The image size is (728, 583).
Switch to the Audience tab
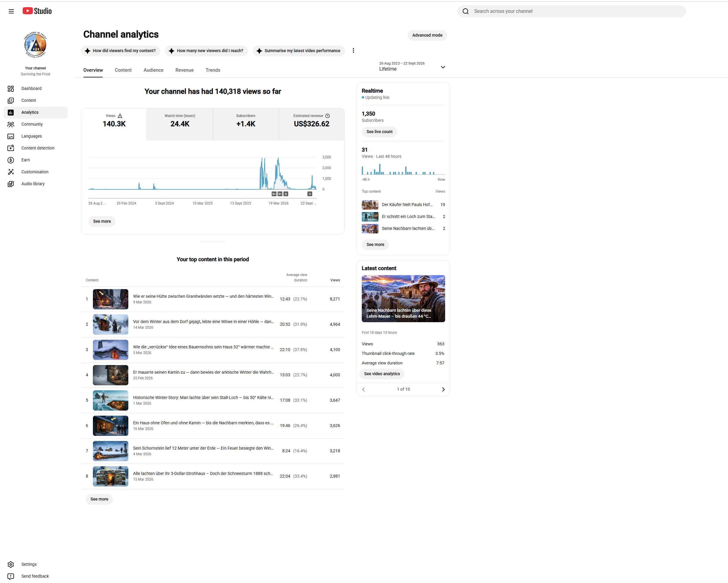pos(153,70)
